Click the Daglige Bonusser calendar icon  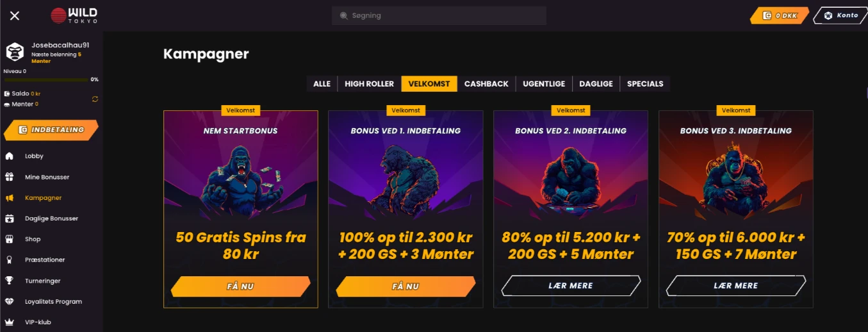point(10,219)
